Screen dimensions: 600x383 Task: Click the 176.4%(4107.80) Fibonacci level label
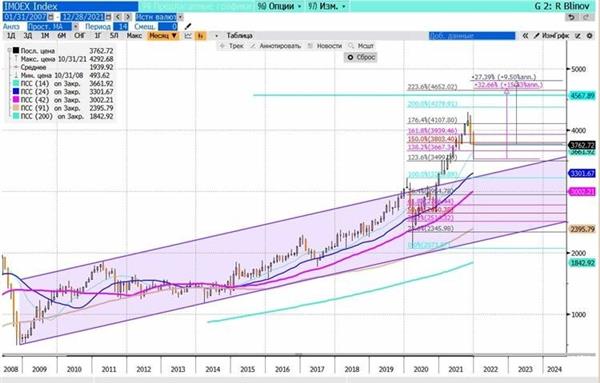[432, 120]
